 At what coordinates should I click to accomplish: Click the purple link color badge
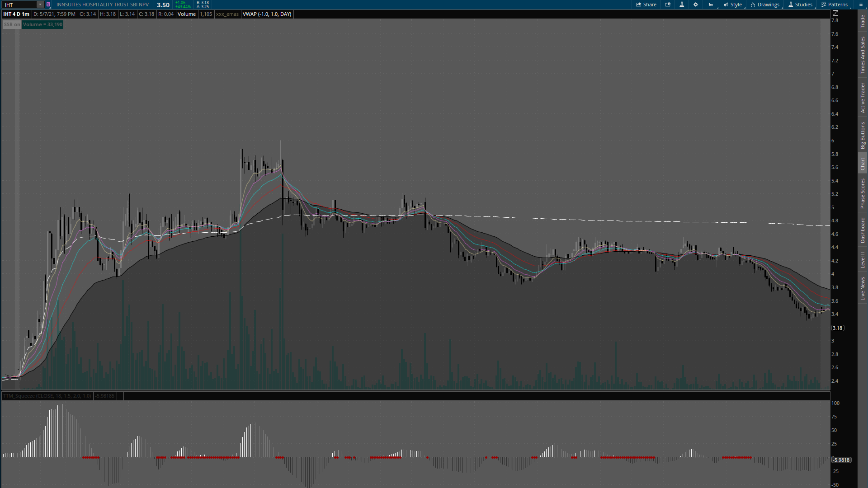[48, 5]
